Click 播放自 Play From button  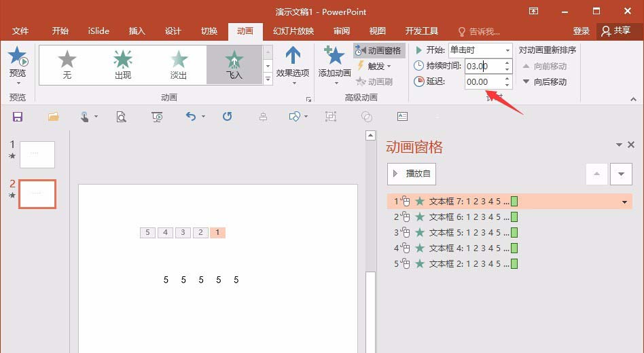click(412, 174)
